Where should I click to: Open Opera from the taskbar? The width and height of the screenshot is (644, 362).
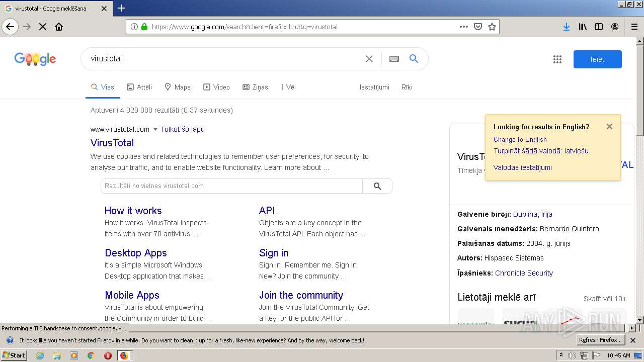pyautogui.click(x=108, y=355)
